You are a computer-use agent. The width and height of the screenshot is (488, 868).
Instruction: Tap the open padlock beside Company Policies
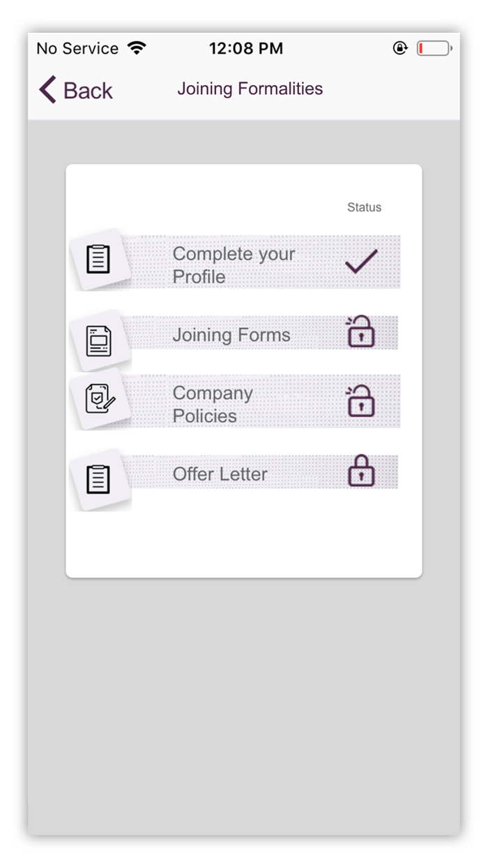(360, 401)
